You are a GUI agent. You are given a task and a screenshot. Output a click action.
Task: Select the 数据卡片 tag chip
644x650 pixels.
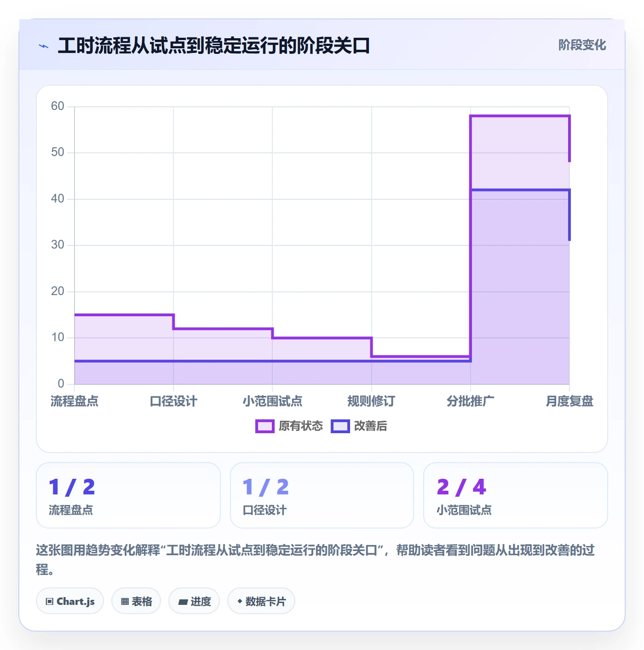click(261, 601)
